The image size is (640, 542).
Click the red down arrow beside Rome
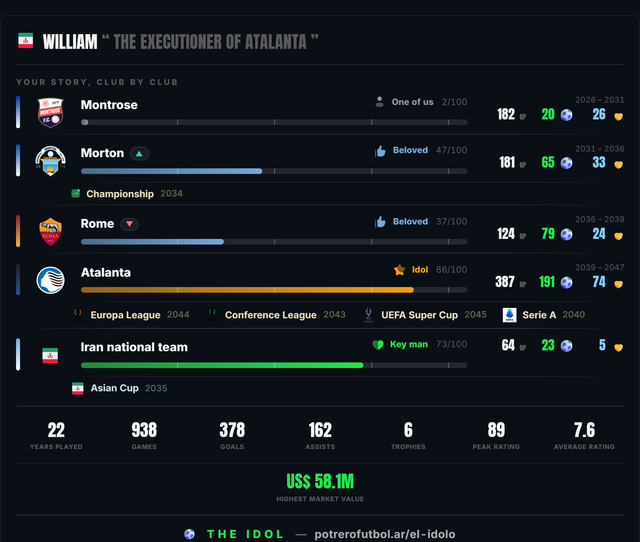point(129,224)
